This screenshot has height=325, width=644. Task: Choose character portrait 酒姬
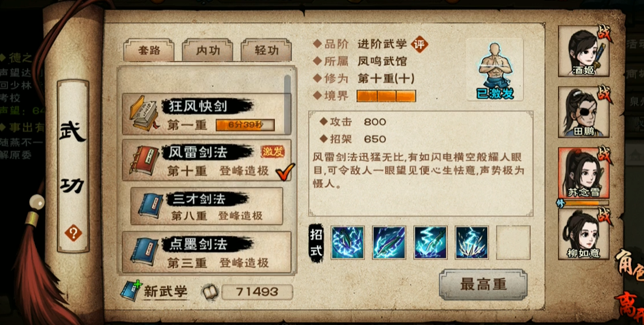point(583,51)
